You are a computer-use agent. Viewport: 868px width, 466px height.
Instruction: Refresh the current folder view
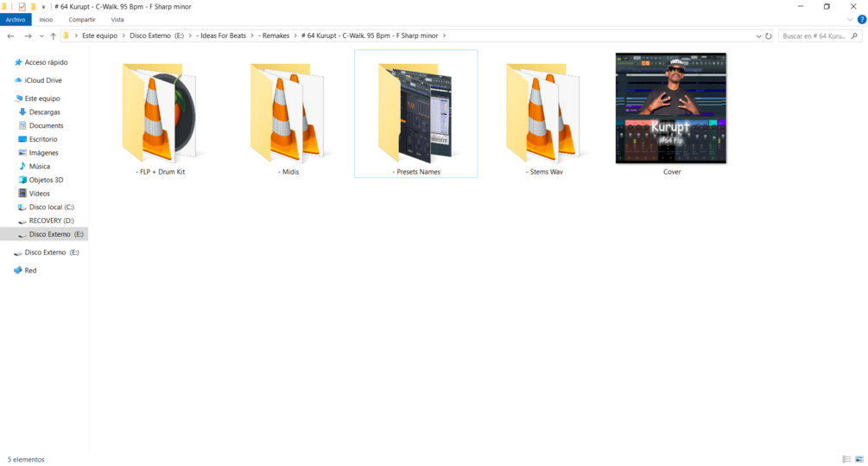(769, 36)
